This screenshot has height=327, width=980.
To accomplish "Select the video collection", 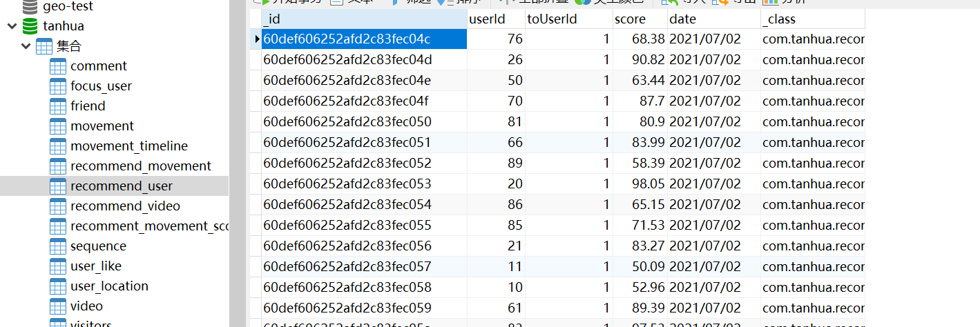I will [86, 306].
